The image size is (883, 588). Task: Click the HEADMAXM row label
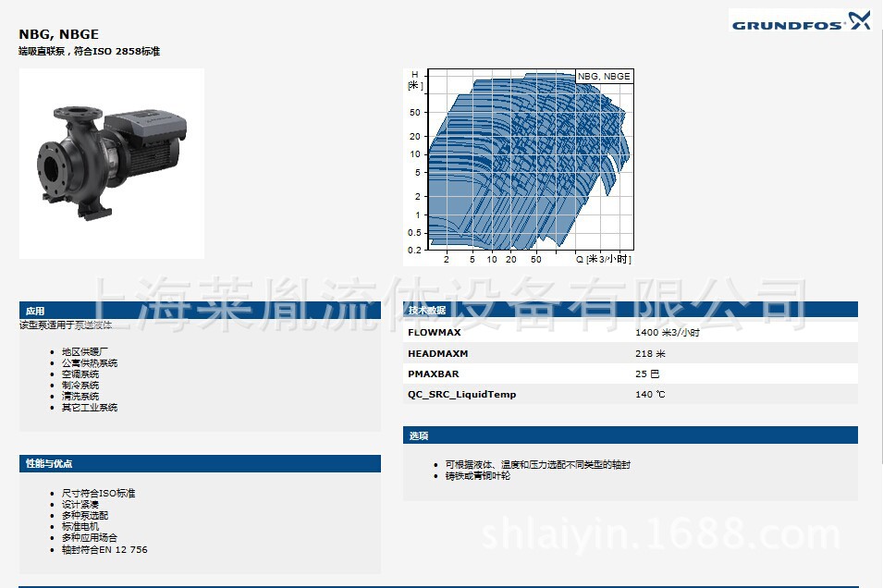click(437, 353)
